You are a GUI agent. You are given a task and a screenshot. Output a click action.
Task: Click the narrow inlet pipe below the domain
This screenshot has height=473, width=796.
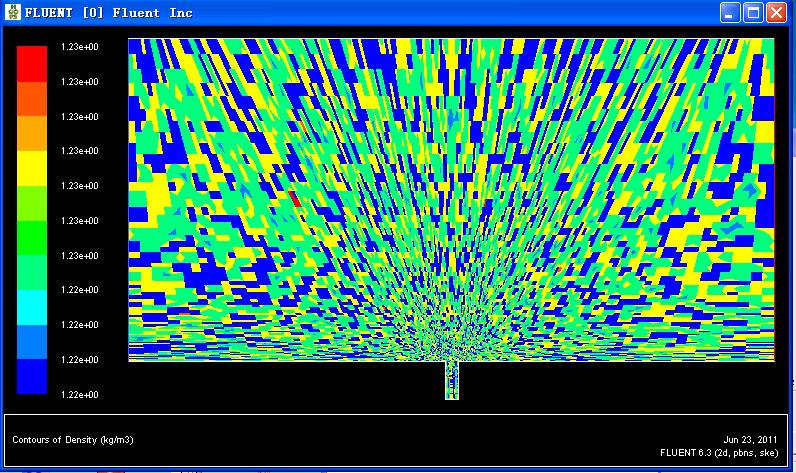tap(452, 380)
